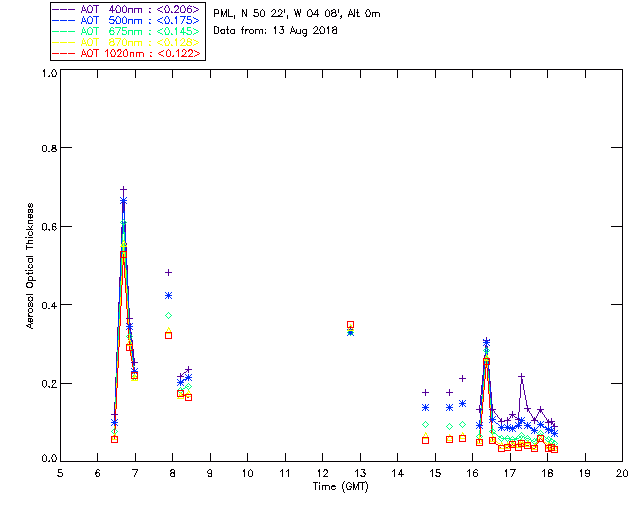Screen dimensions: 640x512
Task: Click the x-axis tick label 13
Action: [x=360, y=474]
